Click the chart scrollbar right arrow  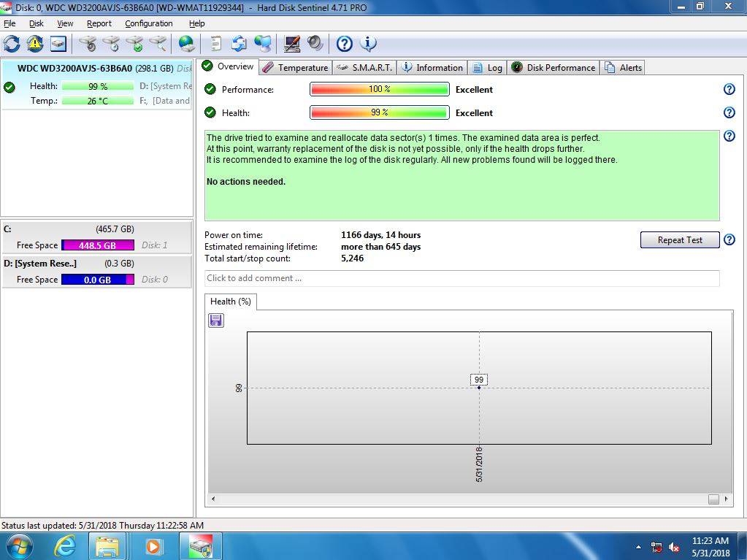click(726, 499)
